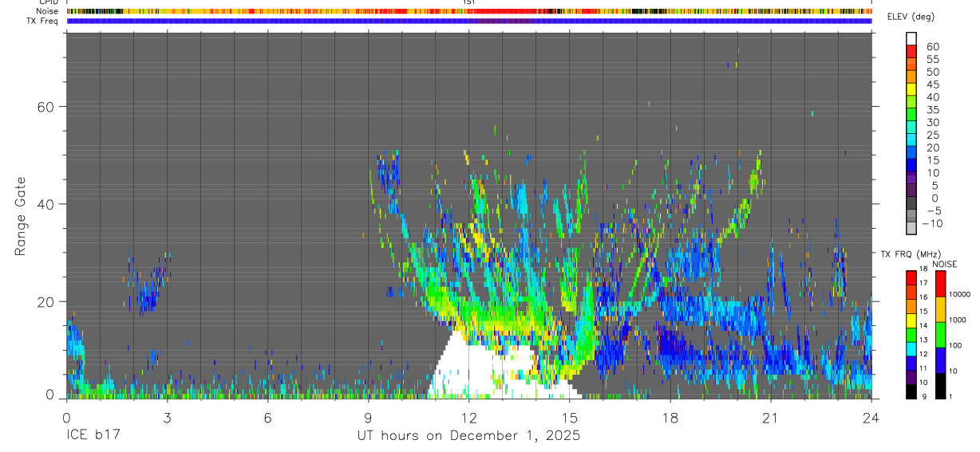Click the 40 tick label on Range Gate axis
Screen dimensions: 980x452
(x=44, y=204)
